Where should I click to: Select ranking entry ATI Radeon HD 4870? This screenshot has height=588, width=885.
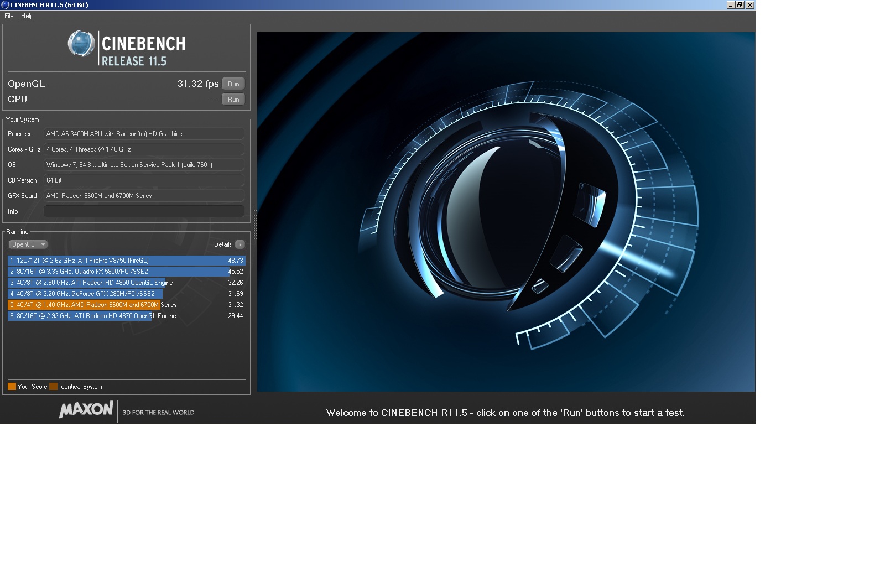point(127,316)
